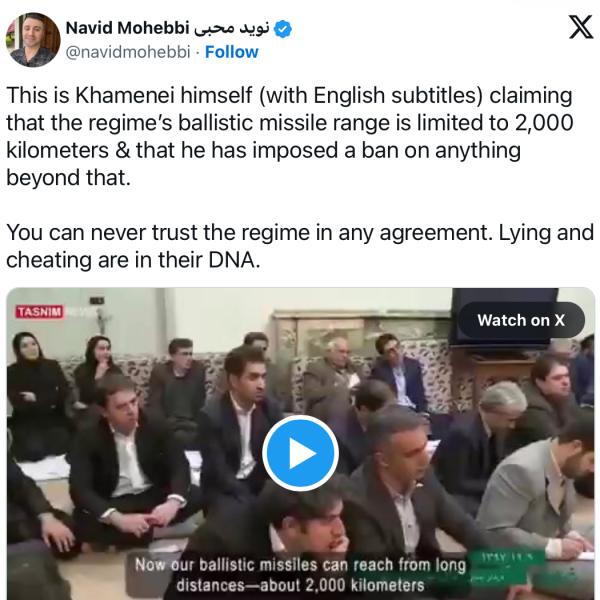Follow the account via Follow link
Screen dimensions: 600x600
tap(231, 52)
